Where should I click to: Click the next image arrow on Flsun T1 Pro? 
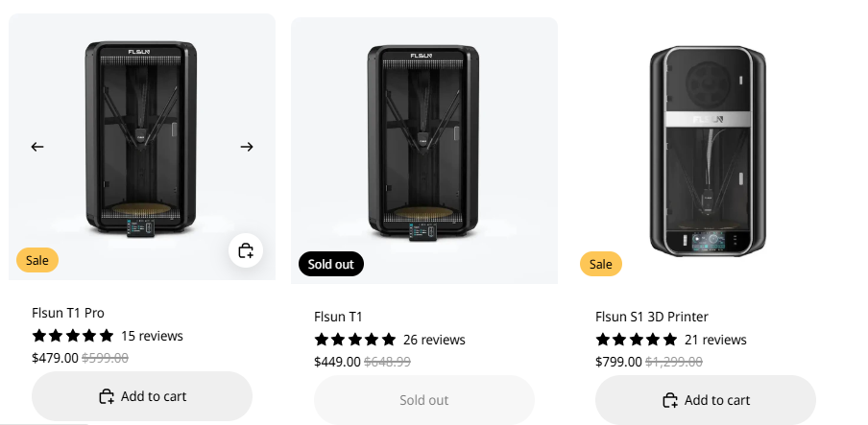click(x=247, y=147)
